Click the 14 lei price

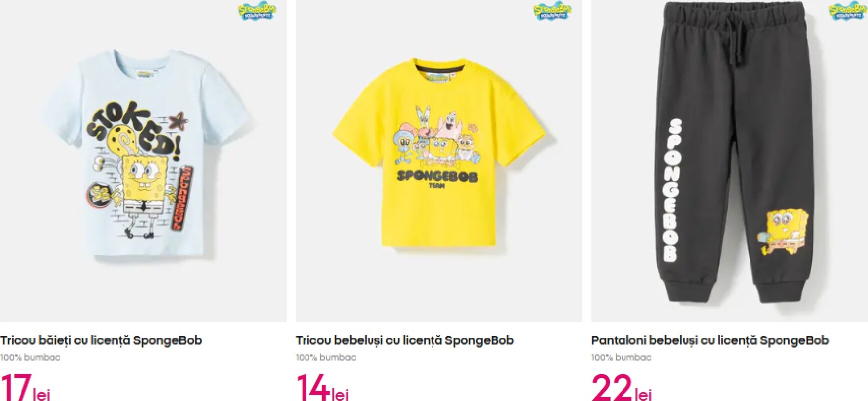tap(322, 387)
